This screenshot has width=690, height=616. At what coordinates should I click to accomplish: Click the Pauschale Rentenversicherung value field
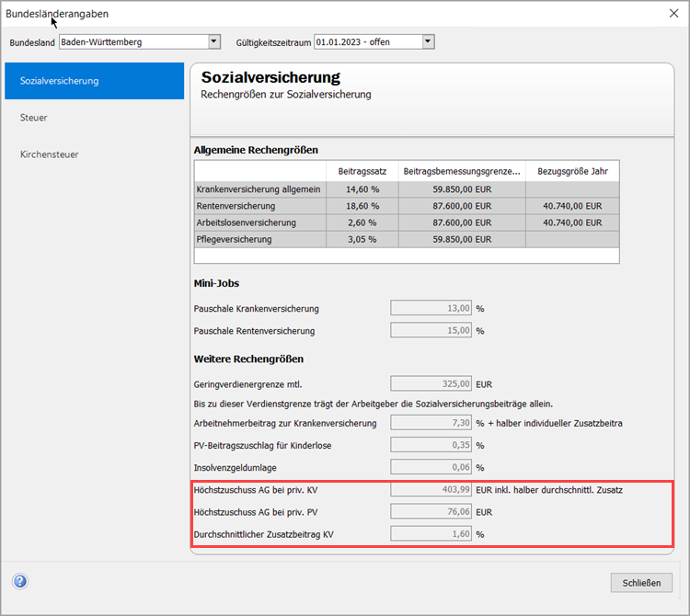pyautogui.click(x=431, y=330)
